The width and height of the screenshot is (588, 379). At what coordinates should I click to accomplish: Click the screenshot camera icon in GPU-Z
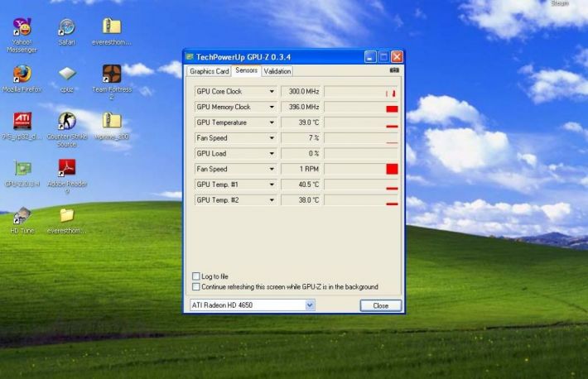tap(393, 71)
